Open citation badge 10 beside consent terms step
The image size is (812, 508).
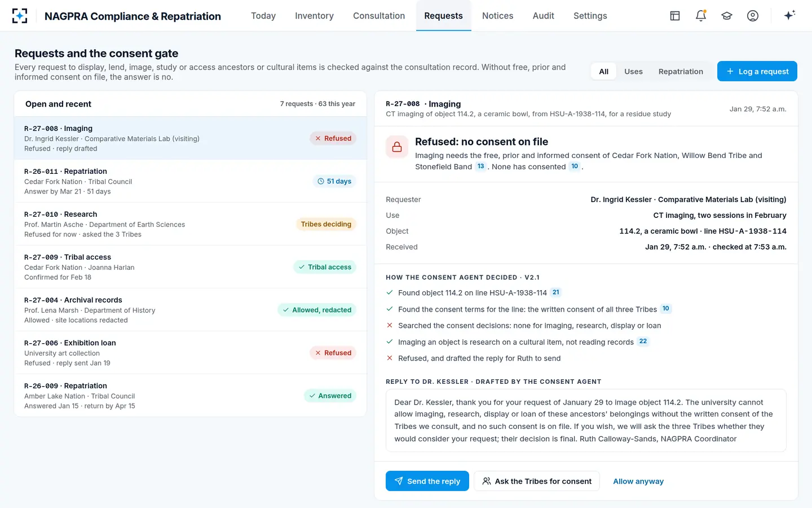(x=666, y=309)
